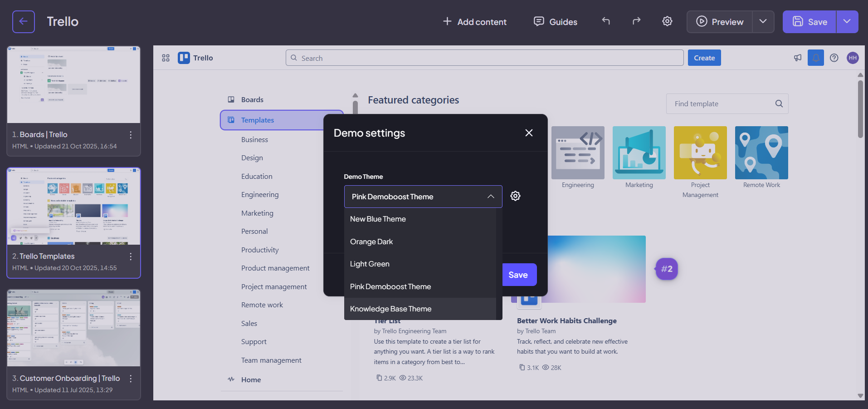Click the help question mark icon
Screen dimensions: 868x409
(x=834, y=58)
